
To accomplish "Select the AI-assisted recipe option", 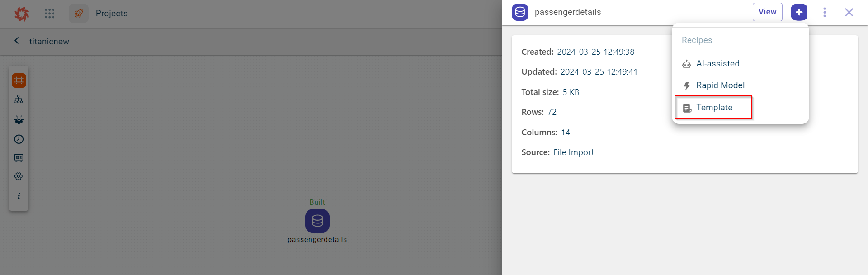I will point(717,64).
